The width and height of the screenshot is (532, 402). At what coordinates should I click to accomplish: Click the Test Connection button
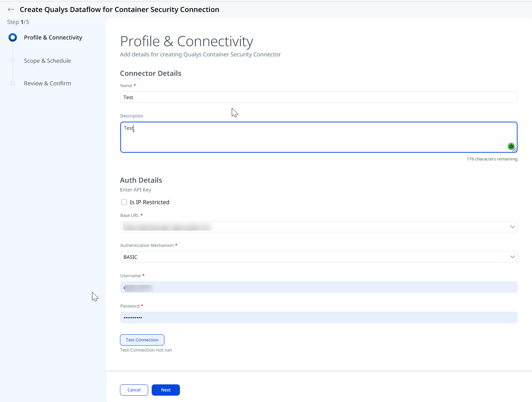click(142, 340)
